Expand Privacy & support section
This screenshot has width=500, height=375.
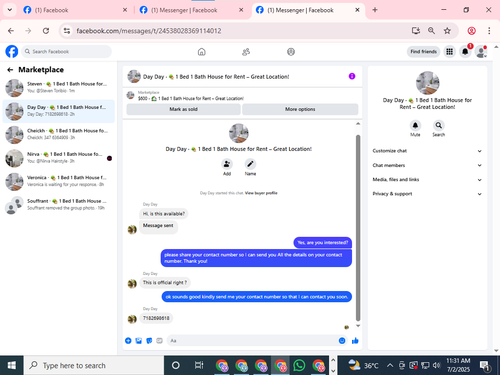pyautogui.click(x=427, y=194)
